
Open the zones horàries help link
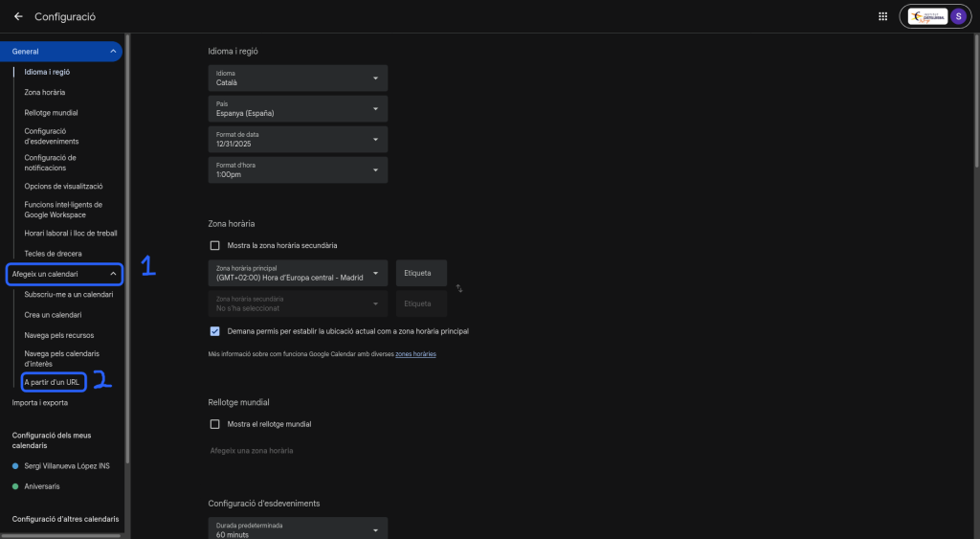[x=415, y=354]
